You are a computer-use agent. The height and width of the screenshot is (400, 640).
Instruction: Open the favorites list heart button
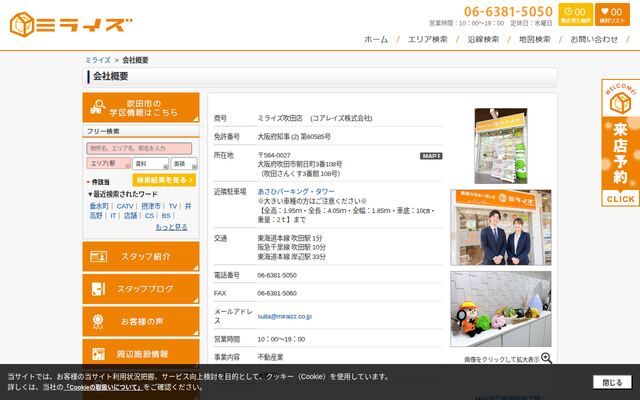(612, 14)
